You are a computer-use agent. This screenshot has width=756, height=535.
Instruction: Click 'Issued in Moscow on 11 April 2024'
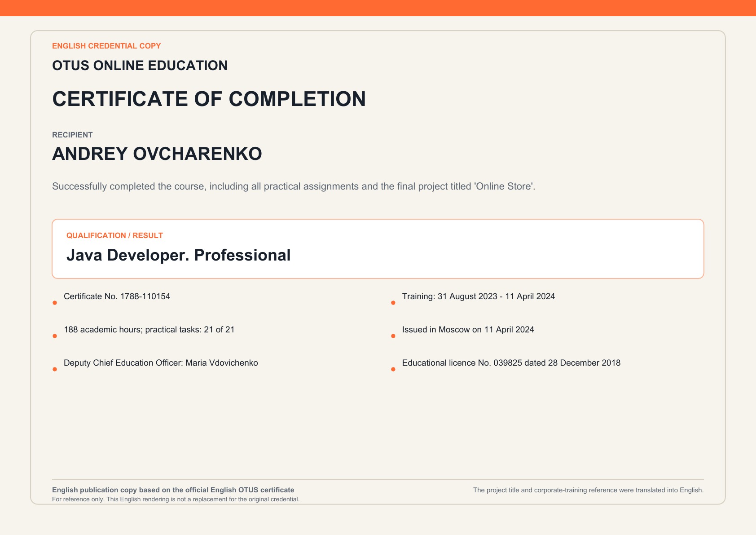[x=468, y=330]
